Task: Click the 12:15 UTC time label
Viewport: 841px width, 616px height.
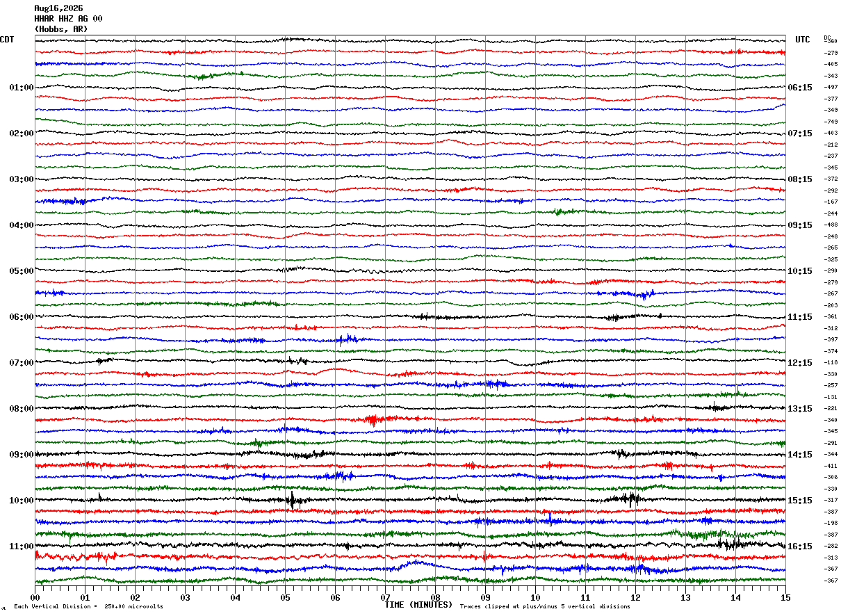Action: coord(800,363)
